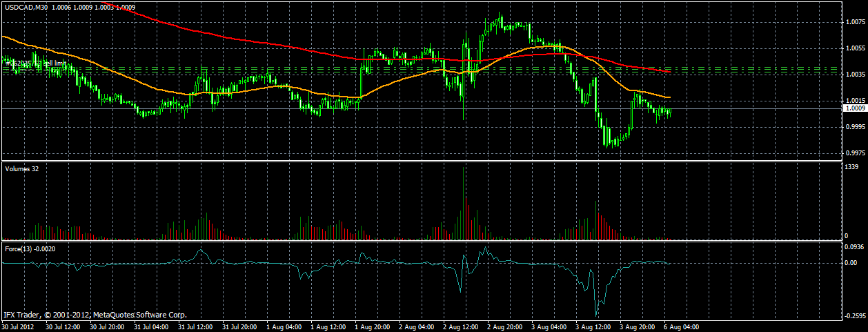Click the 1 Aug 04:00 time label
This screenshot has height=332, width=868.
283,326
